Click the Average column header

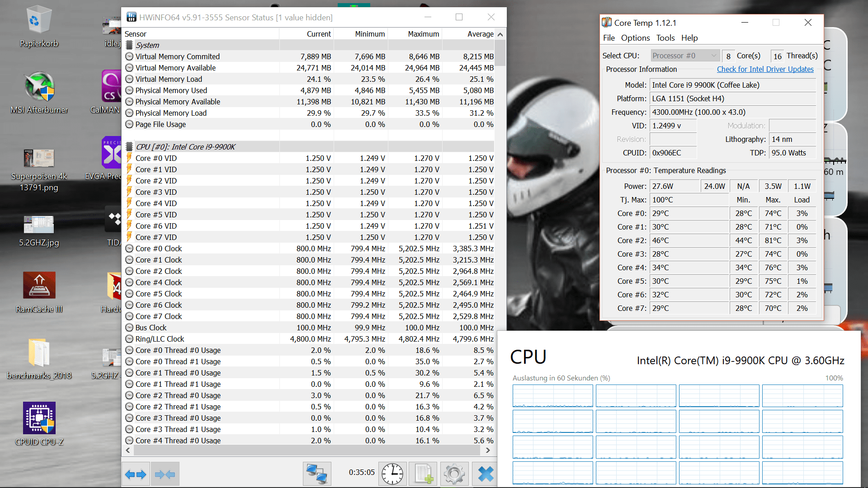pos(469,34)
